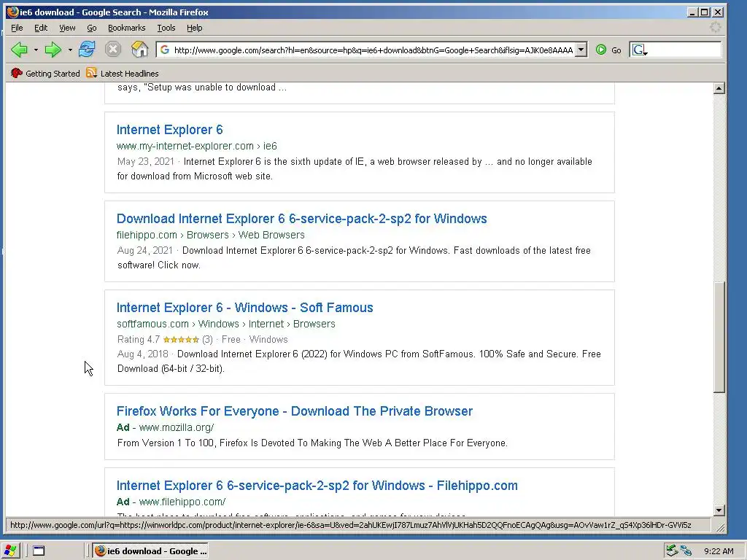Open the Internet Explorer 6 result link
The image size is (747, 560).
point(169,130)
